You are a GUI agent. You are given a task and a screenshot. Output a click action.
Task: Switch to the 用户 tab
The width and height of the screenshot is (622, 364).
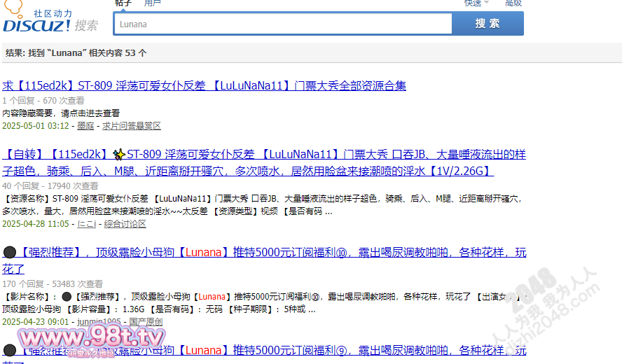pyautogui.click(x=152, y=3)
